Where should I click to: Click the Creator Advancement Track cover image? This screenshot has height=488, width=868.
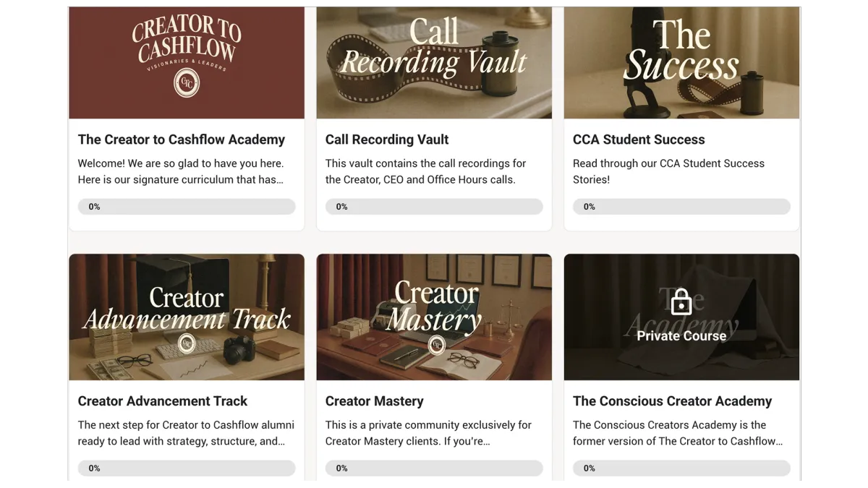187,317
